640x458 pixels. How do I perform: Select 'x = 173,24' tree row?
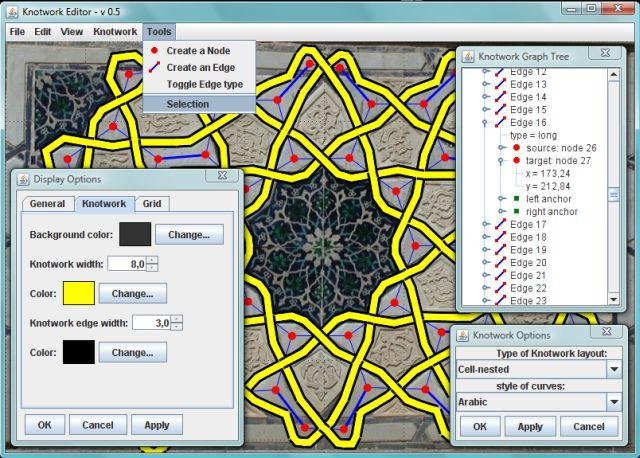(x=548, y=173)
